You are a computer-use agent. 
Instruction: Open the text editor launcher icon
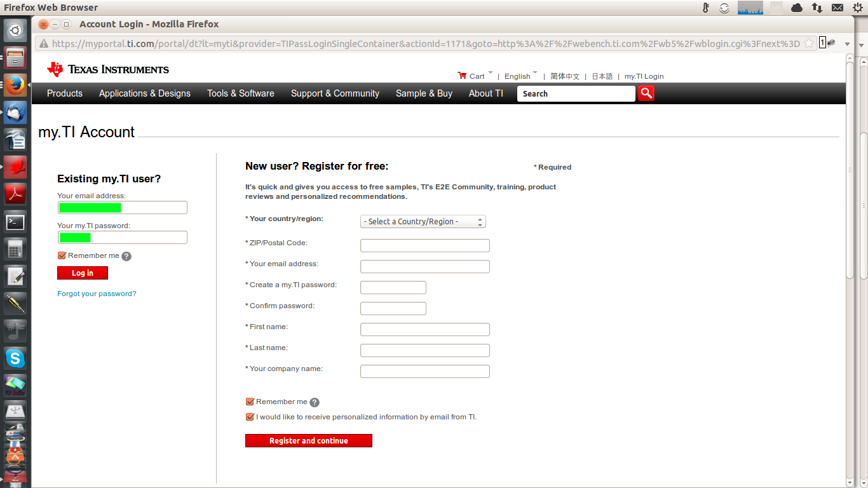(15, 276)
